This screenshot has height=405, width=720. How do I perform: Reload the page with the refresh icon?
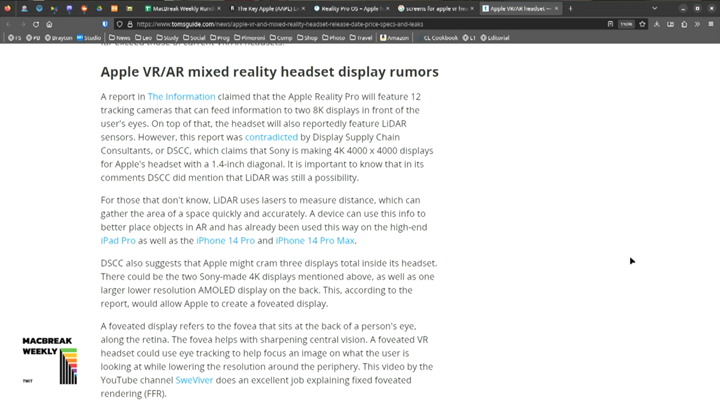click(35, 24)
